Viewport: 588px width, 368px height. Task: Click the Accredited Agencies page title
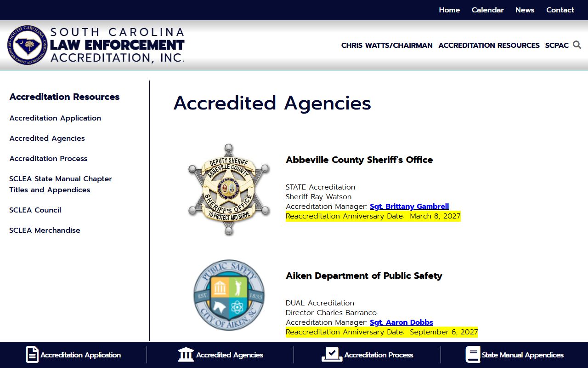[x=272, y=103]
